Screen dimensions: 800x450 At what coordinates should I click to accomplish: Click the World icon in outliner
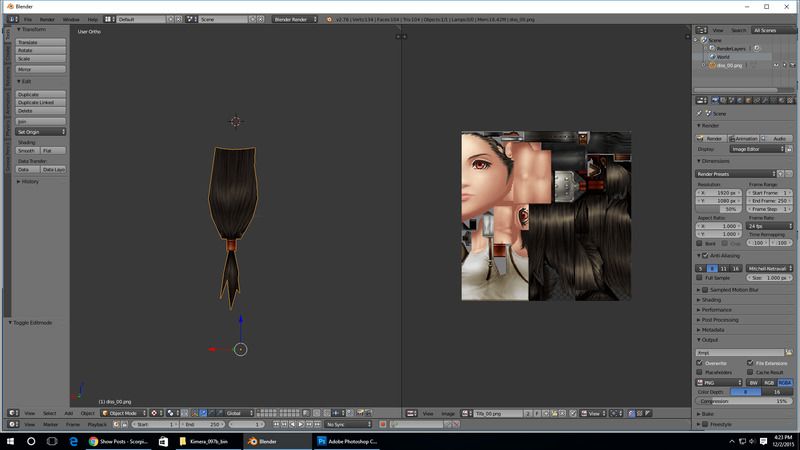pyautogui.click(x=711, y=56)
